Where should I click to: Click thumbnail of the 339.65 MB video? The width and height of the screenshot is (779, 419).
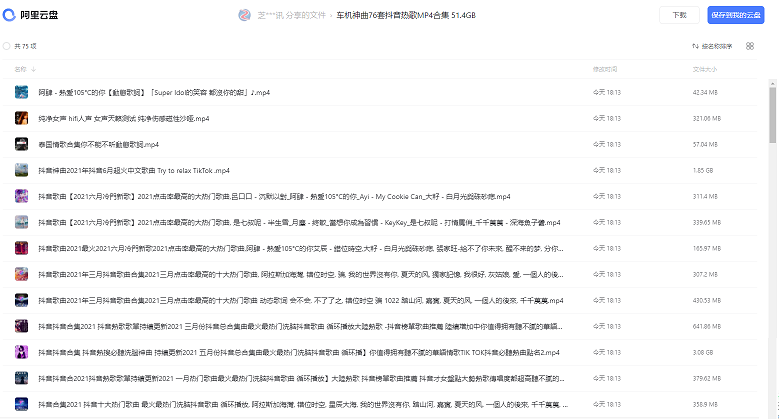[21, 222]
